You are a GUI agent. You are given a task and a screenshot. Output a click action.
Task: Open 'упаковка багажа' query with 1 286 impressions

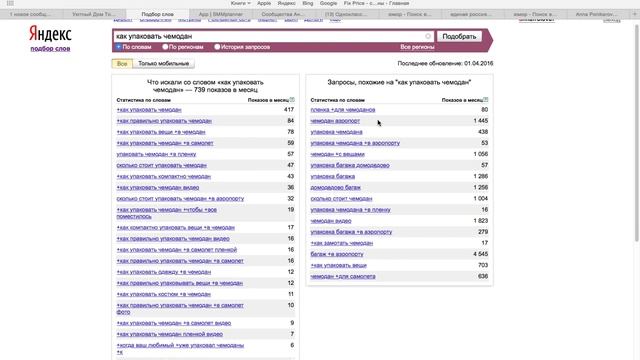tap(333, 176)
